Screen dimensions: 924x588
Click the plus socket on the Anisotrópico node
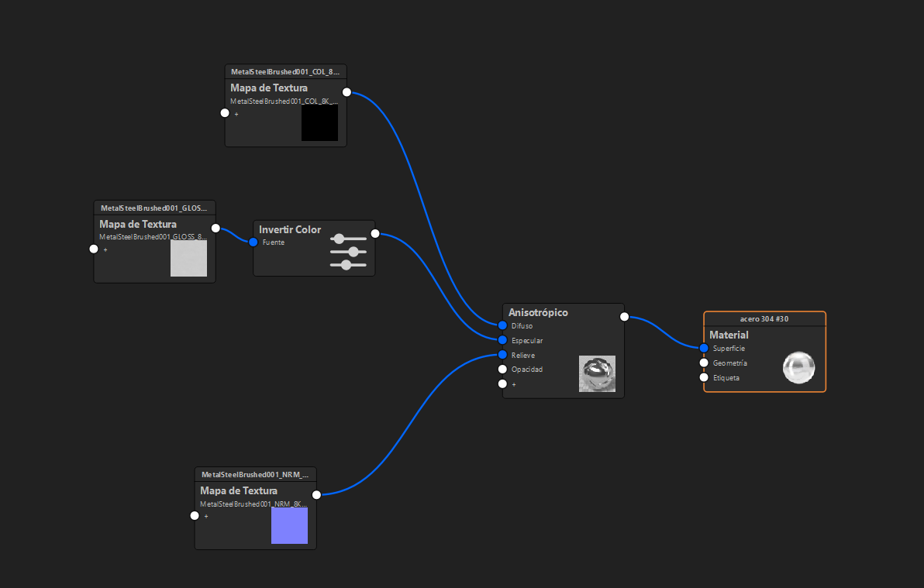[502, 383]
